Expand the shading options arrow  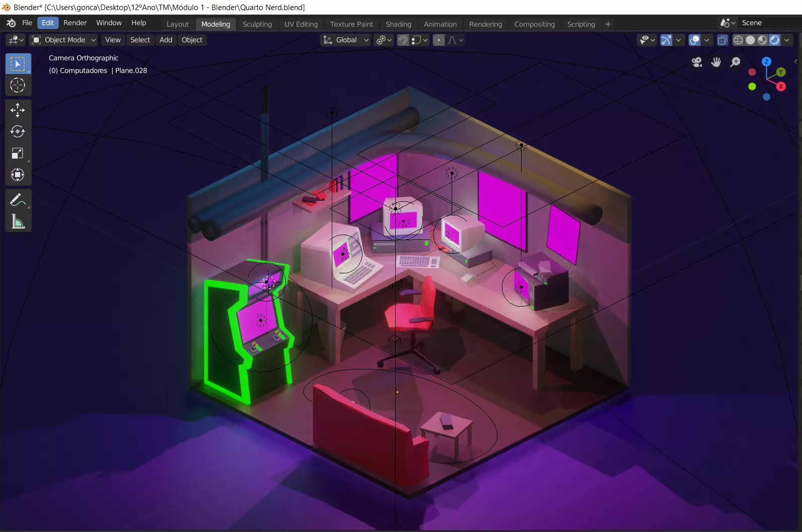pyautogui.click(x=786, y=40)
